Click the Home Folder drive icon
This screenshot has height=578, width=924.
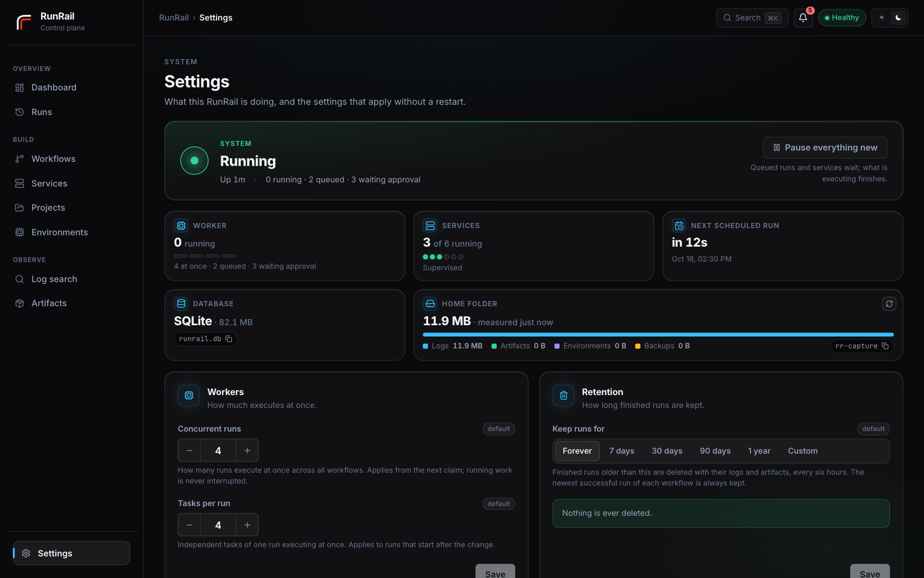(x=430, y=304)
